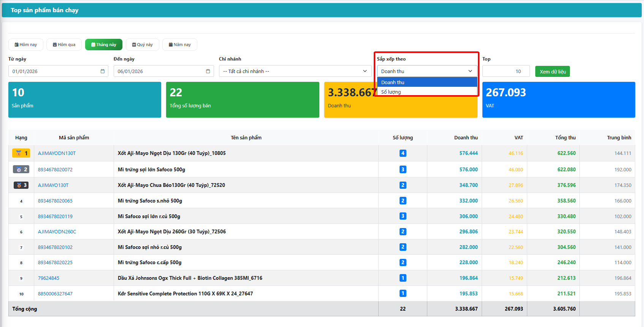The width and height of the screenshot is (644, 327).
Task: Open the Chi nhánh branch dropdown
Action: (x=295, y=71)
